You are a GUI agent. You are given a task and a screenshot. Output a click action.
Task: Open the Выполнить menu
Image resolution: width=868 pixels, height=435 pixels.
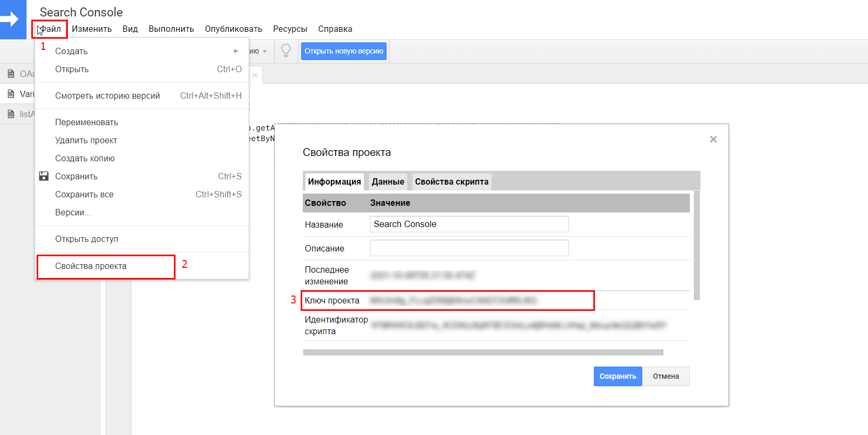(171, 29)
